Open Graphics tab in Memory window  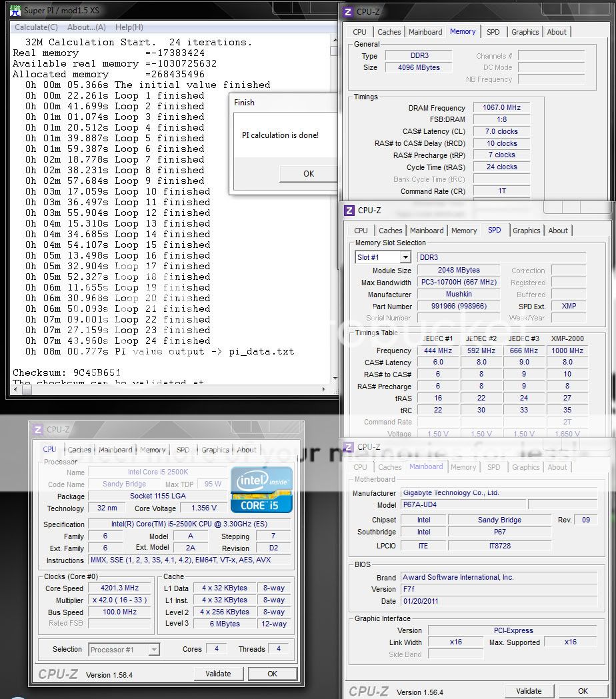pyautogui.click(x=525, y=32)
